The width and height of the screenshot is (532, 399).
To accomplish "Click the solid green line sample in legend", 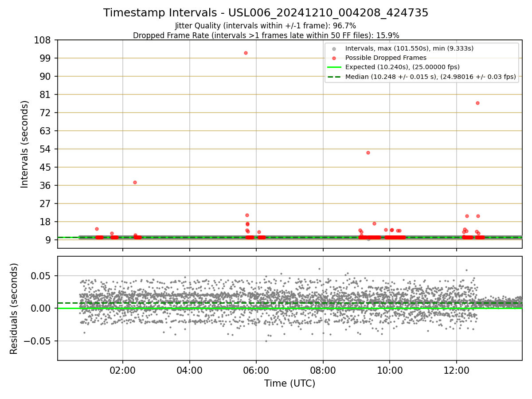I will pos(334,67).
